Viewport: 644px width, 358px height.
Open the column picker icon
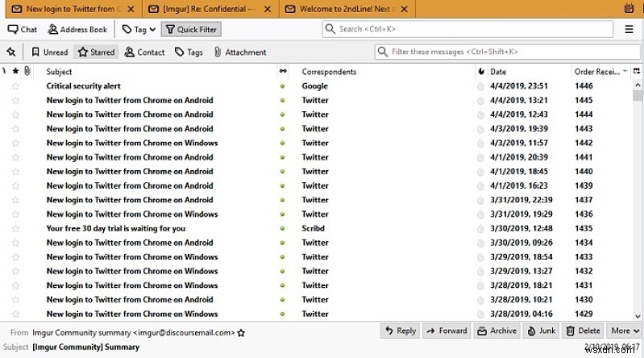(x=637, y=71)
